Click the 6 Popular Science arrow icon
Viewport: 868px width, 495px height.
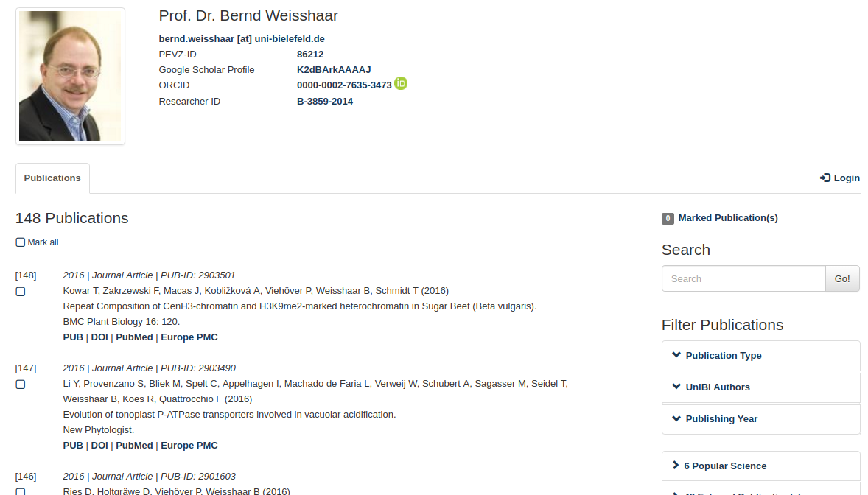click(676, 465)
